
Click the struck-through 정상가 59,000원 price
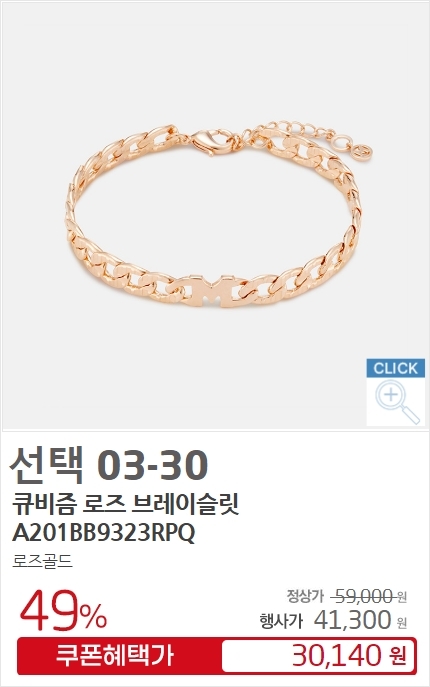(346, 596)
